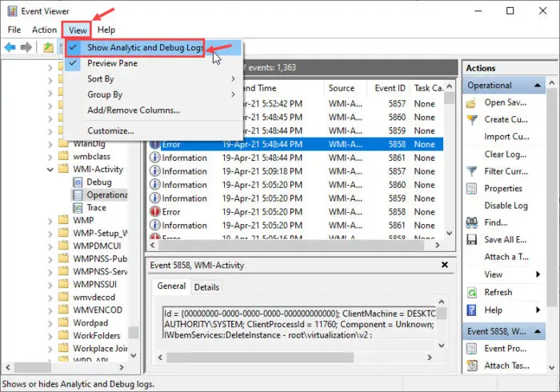560x392 pixels.
Task: Select the wmvdecod tree item
Action: [94, 297]
